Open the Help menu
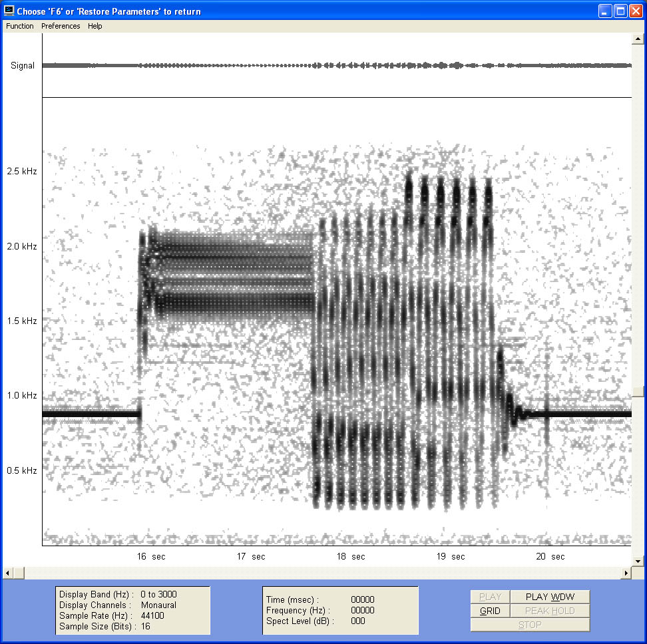Screen dimensions: 647x644 click(x=95, y=26)
